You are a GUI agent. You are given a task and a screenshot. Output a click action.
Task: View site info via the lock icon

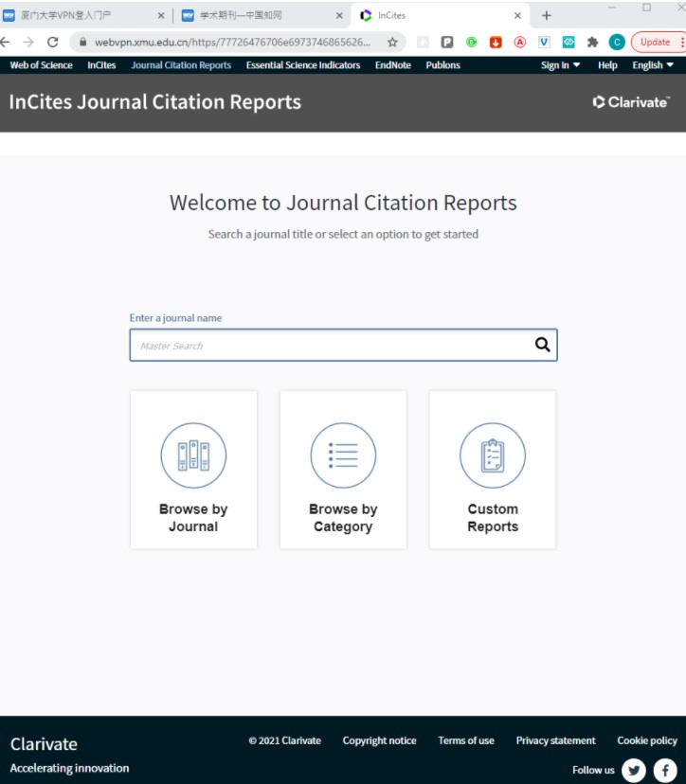pos(83,42)
